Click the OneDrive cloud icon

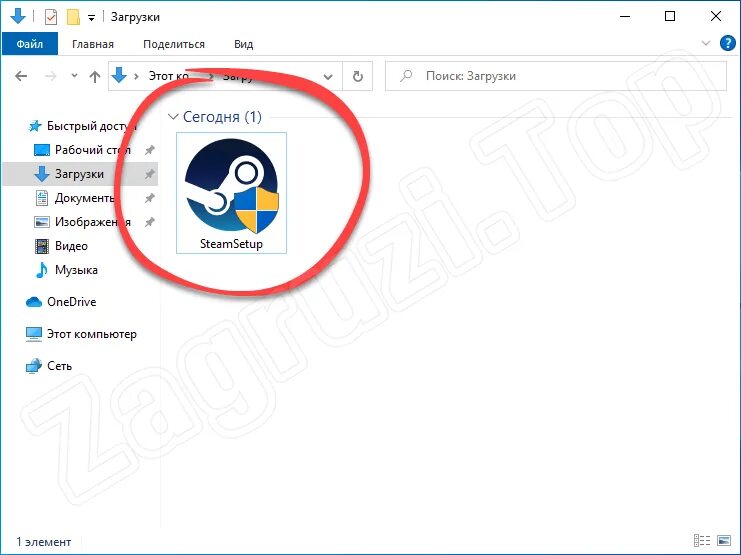point(34,302)
